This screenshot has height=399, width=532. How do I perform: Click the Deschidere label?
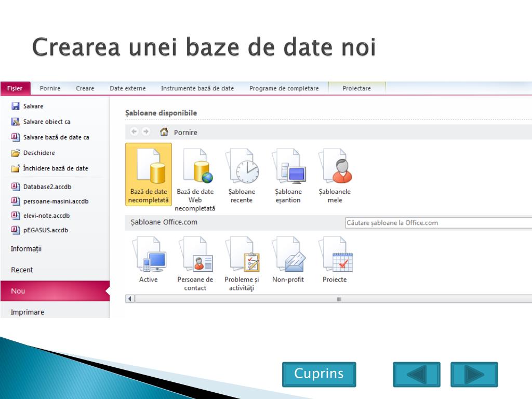click(x=39, y=153)
